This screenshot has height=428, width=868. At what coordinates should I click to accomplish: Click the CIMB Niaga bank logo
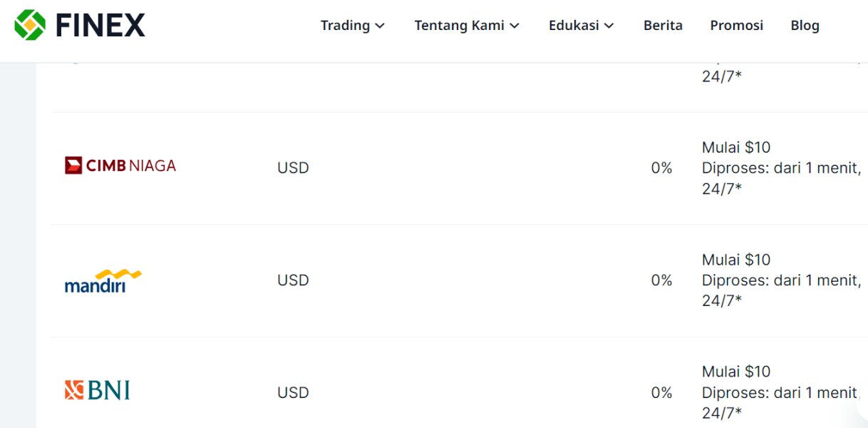point(120,165)
